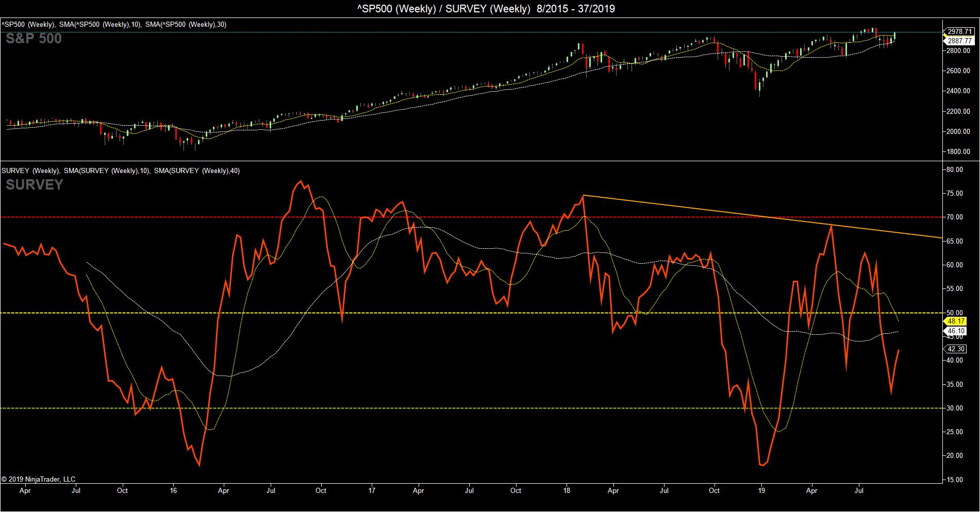Click the SURVEY panel watermark title

pyautogui.click(x=35, y=184)
